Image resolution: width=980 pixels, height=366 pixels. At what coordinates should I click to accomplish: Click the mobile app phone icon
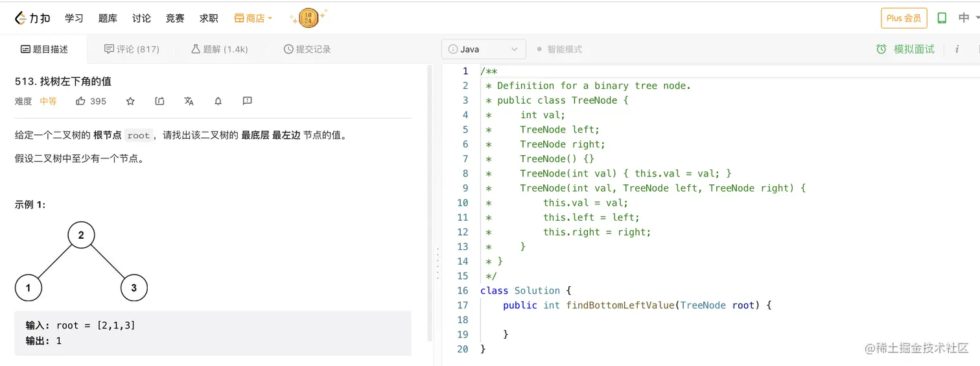point(942,18)
